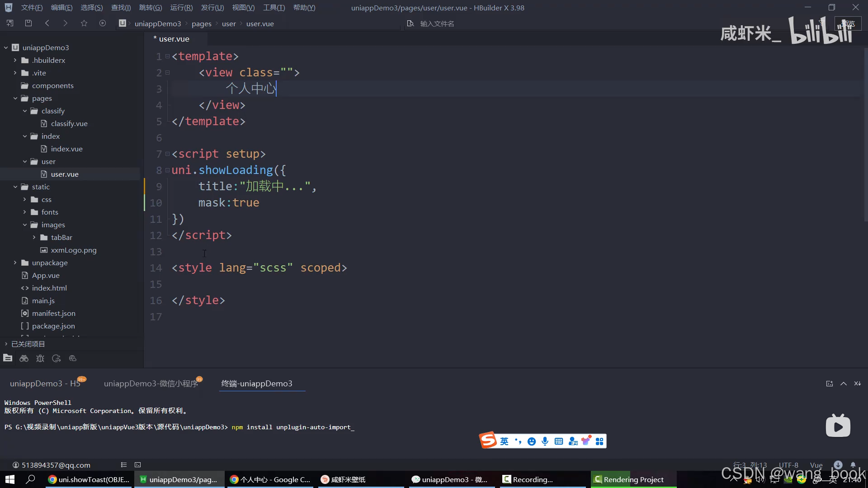Select the 终端-uniappDemo3 terminal tab
Image resolution: width=868 pixels, height=488 pixels.
click(x=257, y=384)
